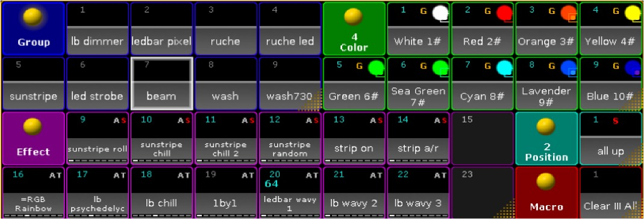This screenshot has width=644, height=219.
Task: Start the 'sunstripe random' effect
Action: coord(290,138)
